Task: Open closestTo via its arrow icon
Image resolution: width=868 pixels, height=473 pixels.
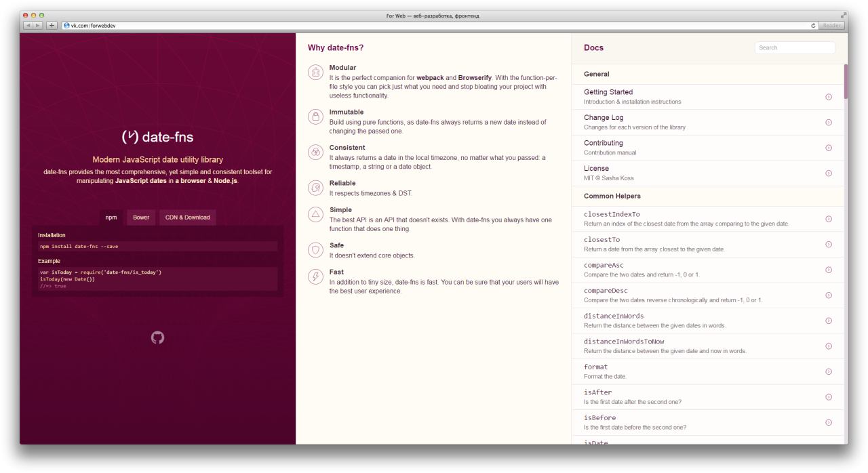Action: [829, 245]
